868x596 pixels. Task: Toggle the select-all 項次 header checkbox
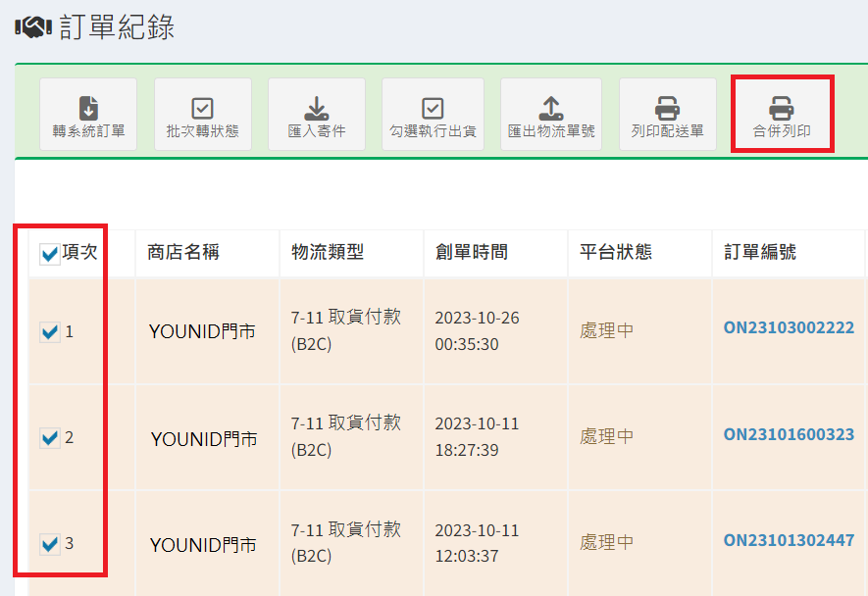(50, 255)
